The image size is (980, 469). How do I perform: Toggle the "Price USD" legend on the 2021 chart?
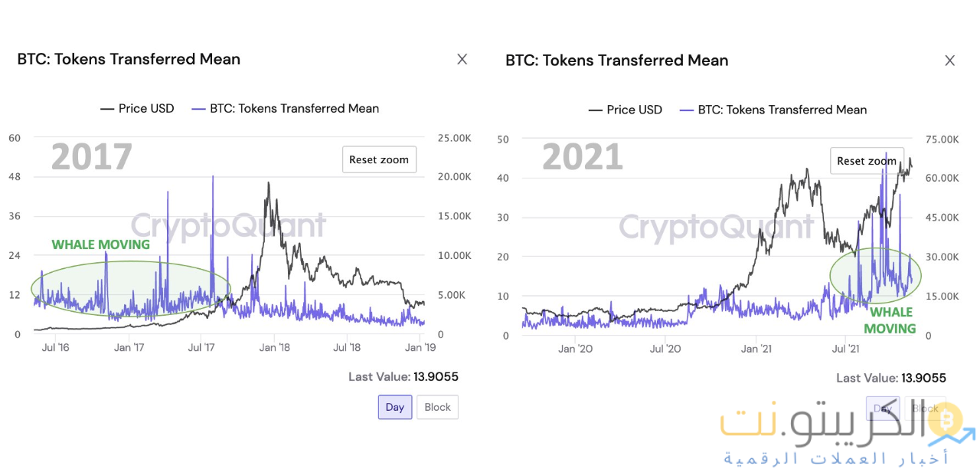[x=626, y=110]
